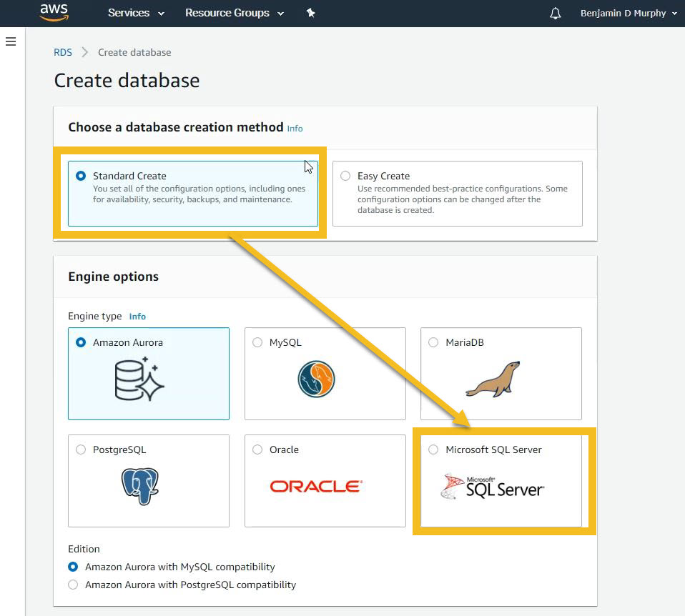Image resolution: width=685 pixels, height=616 pixels.
Task: Click the MariaDB seal logo
Action: coord(493,379)
